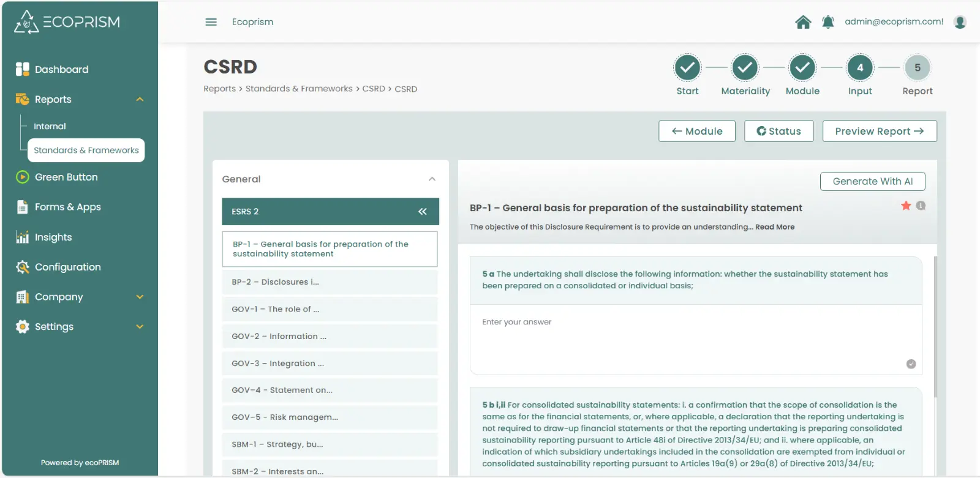Expand the Company menu chevron
This screenshot has height=478, width=980.
140,297
